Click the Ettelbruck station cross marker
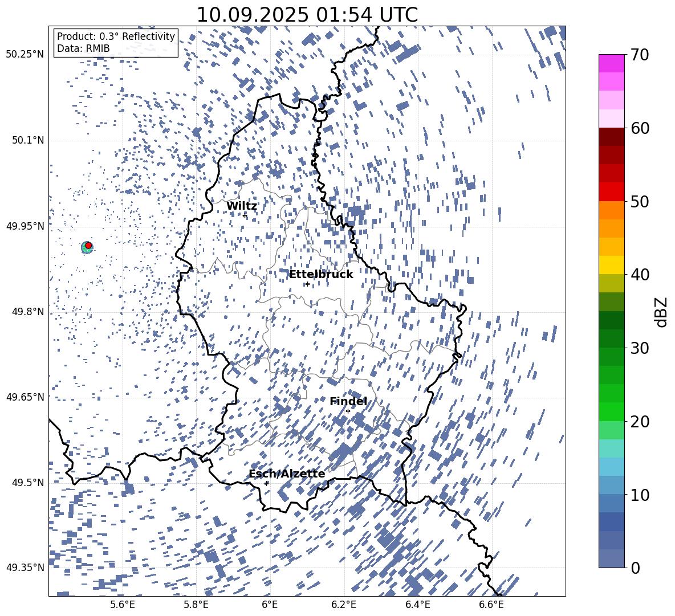The width and height of the screenshot is (675, 616). pyautogui.click(x=307, y=284)
